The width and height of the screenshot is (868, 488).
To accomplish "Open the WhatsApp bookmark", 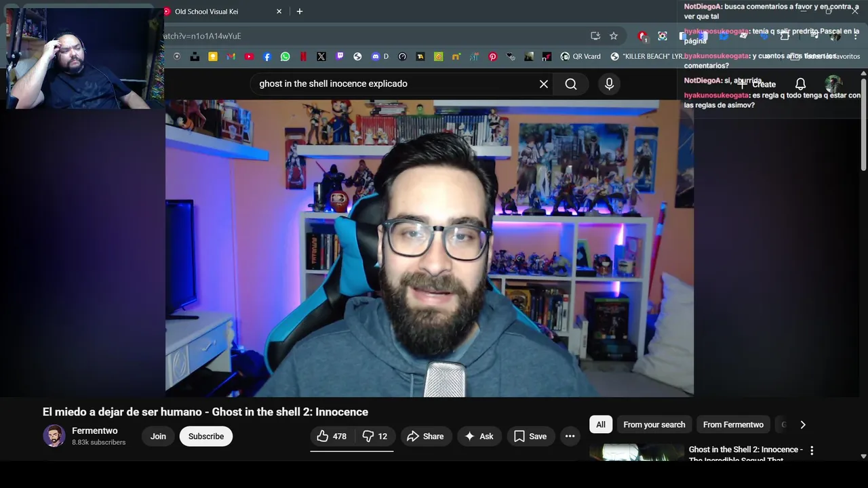I will [x=285, y=57].
